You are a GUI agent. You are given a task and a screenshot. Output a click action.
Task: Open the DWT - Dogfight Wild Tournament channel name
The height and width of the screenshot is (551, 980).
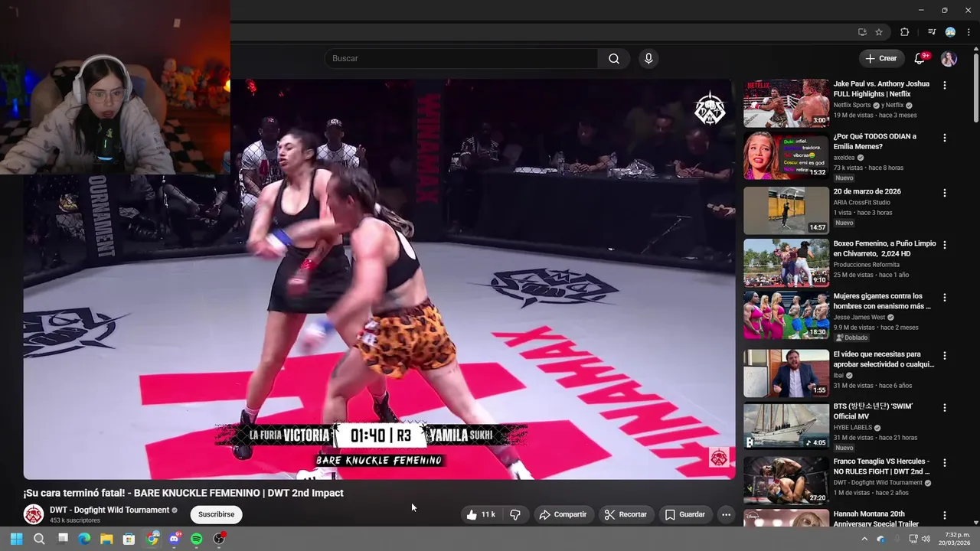[109, 510]
